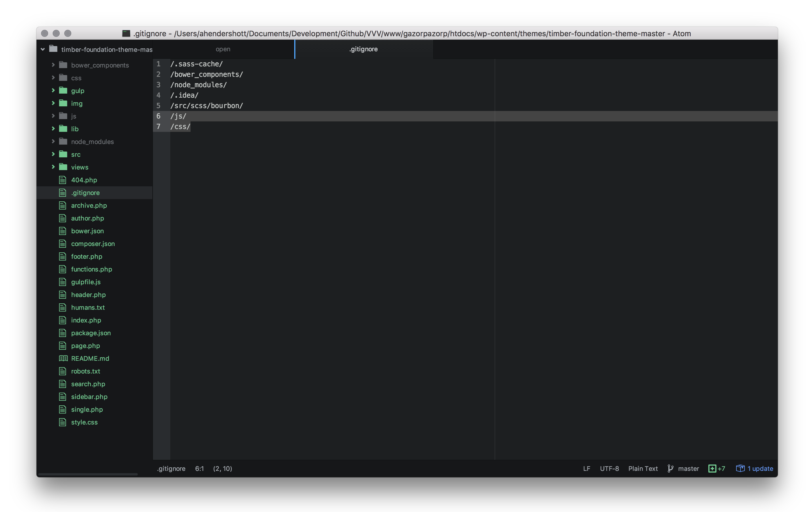Viewport: 812px width, 512px height.
Task: Open the 1 update notification link
Action: click(760, 469)
